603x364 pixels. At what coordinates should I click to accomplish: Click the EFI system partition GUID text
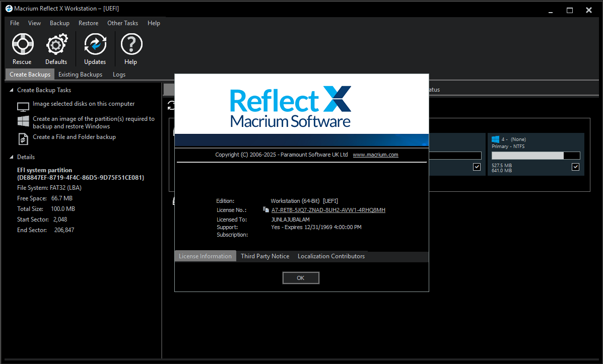pyautogui.click(x=81, y=178)
